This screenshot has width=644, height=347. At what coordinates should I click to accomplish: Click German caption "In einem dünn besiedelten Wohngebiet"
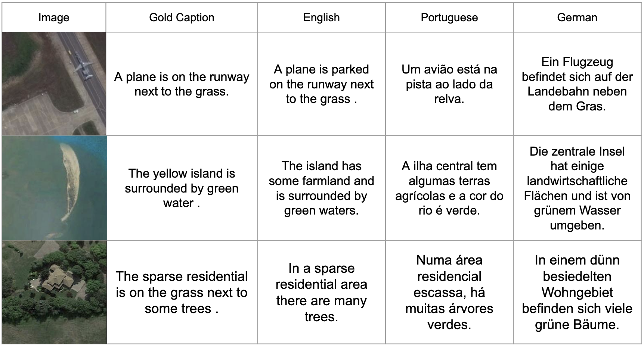(577, 292)
